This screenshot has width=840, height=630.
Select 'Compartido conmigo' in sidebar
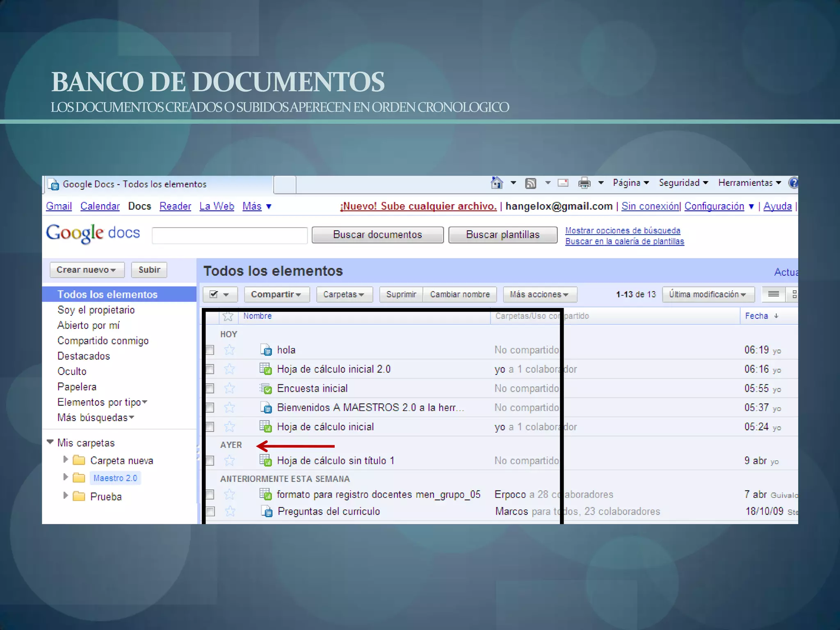pos(103,341)
